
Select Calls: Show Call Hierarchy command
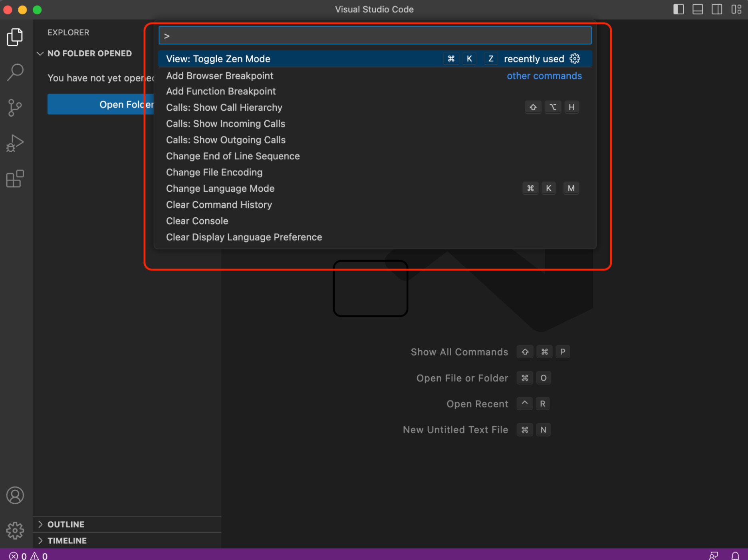(x=375, y=107)
